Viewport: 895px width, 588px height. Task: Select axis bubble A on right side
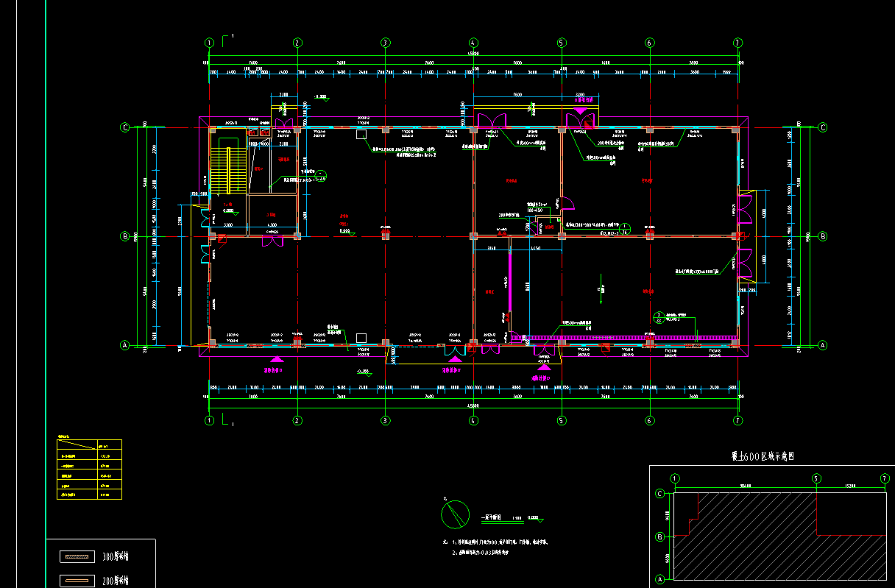click(x=822, y=344)
